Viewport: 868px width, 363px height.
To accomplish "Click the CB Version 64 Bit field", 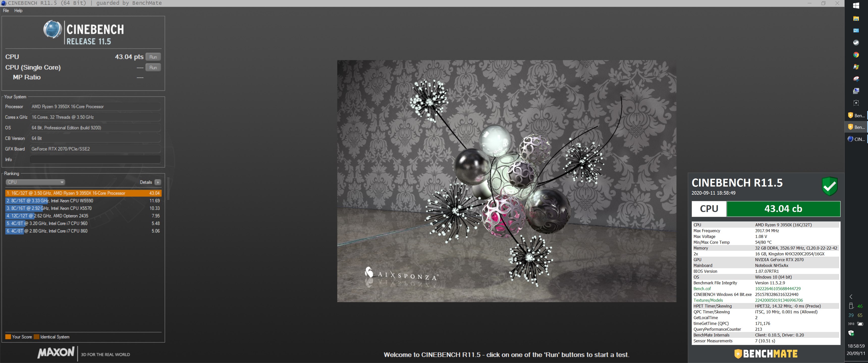I will (95, 138).
